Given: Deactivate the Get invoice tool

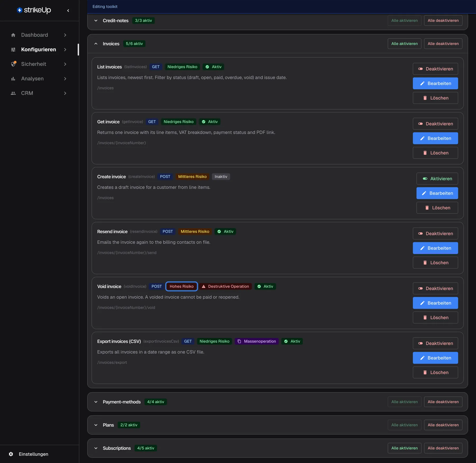Looking at the screenshot, I should click(x=435, y=124).
